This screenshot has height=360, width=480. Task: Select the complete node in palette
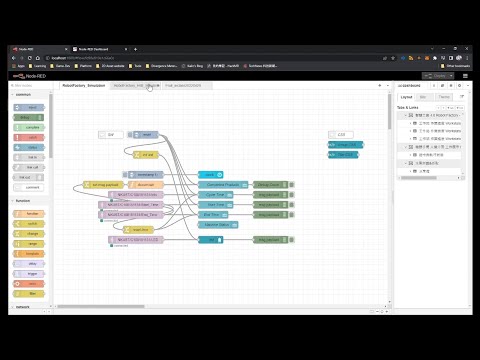point(29,127)
